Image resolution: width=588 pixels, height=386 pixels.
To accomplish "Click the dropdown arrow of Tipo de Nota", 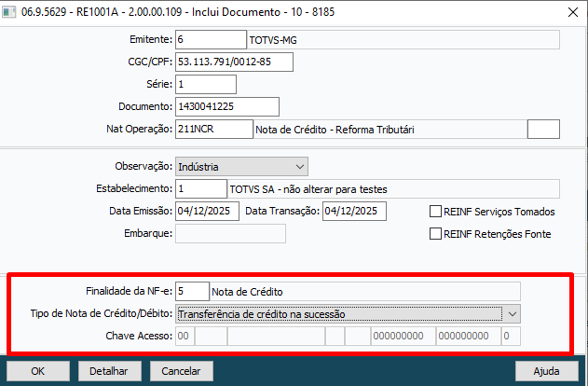I will (513, 314).
